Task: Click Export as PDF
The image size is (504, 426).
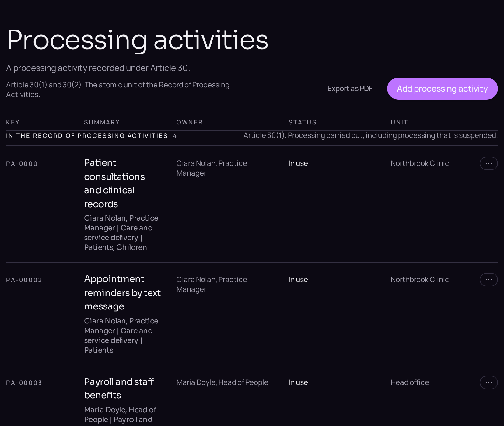Action: [x=350, y=89]
